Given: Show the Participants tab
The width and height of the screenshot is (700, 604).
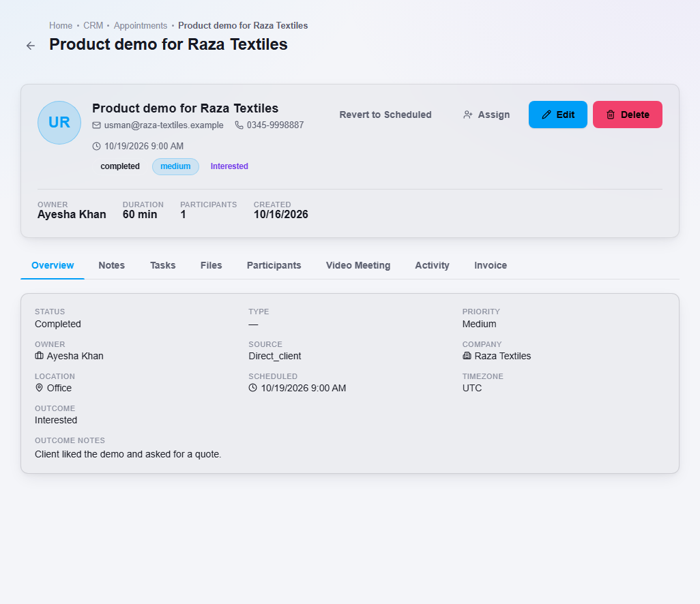Looking at the screenshot, I should pyautogui.click(x=274, y=265).
